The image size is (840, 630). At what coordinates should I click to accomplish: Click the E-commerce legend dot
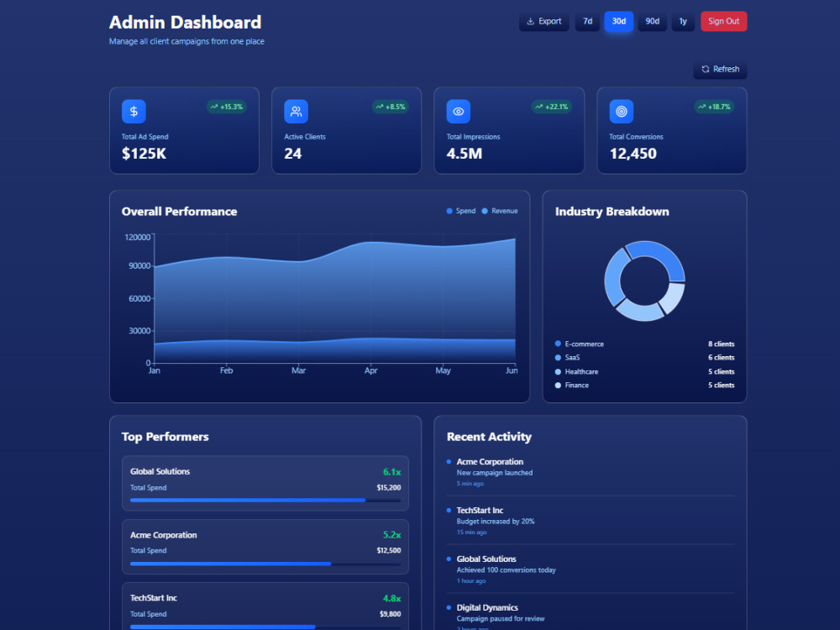[x=559, y=344]
